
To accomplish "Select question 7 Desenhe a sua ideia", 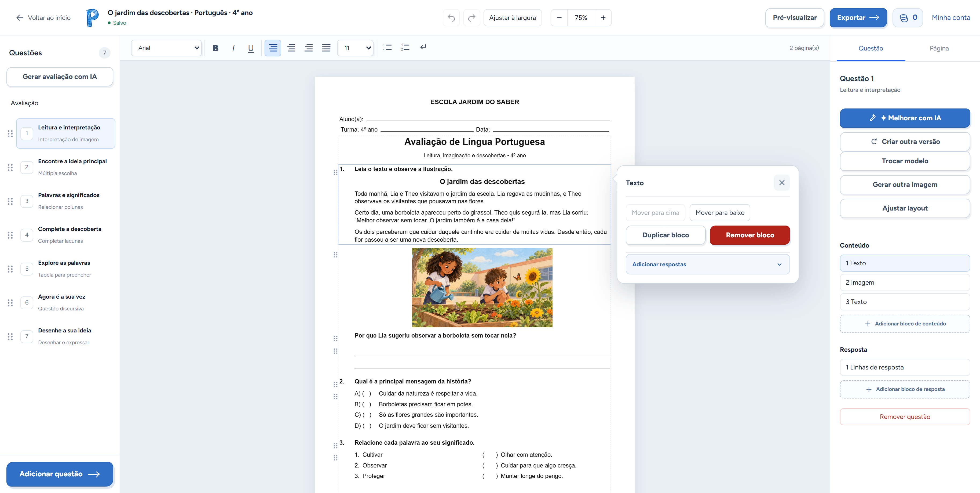I will point(65,336).
